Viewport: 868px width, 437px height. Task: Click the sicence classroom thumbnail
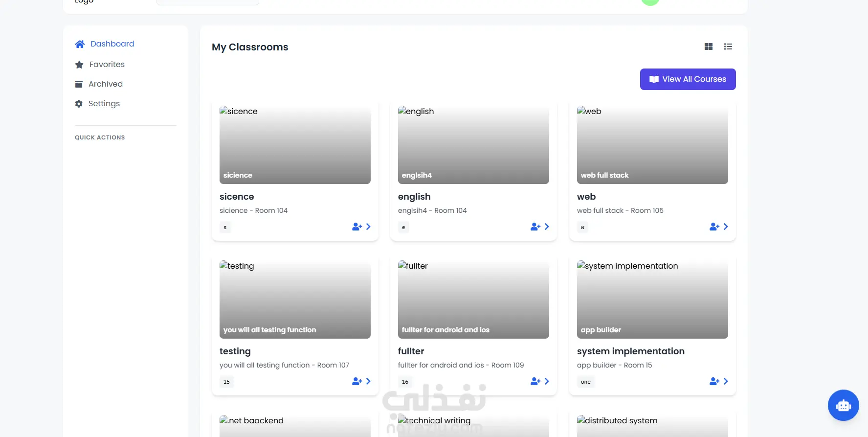(295, 145)
